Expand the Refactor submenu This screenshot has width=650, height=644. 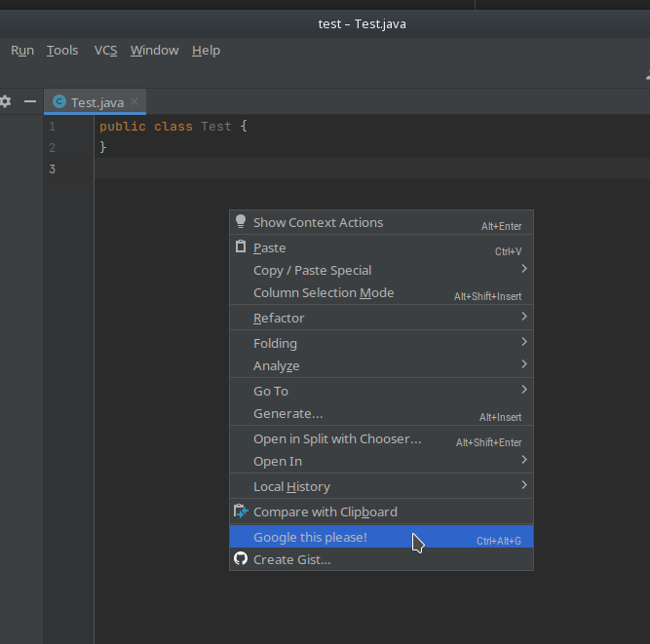(381, 318)
